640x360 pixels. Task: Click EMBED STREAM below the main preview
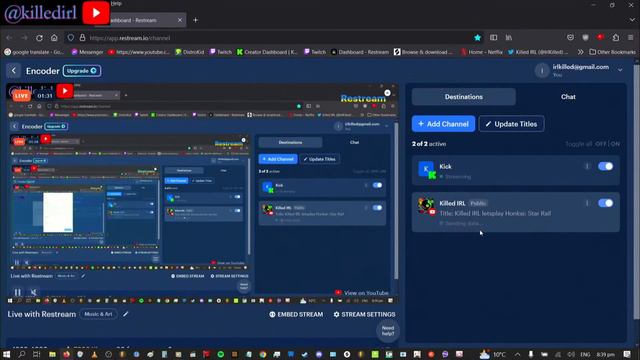click(296, 314)
